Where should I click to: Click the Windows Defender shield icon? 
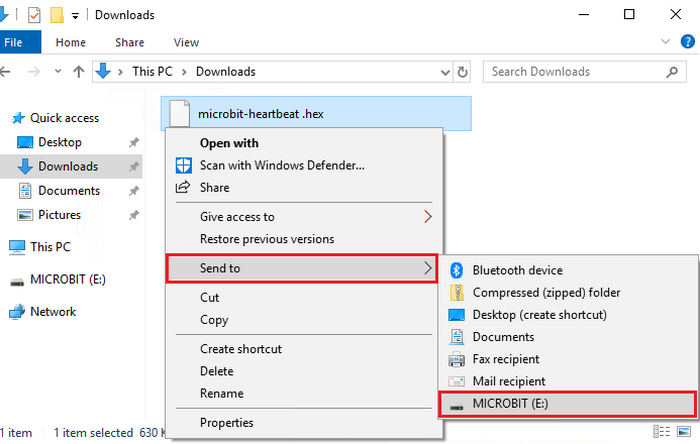(x=183, y=166)
